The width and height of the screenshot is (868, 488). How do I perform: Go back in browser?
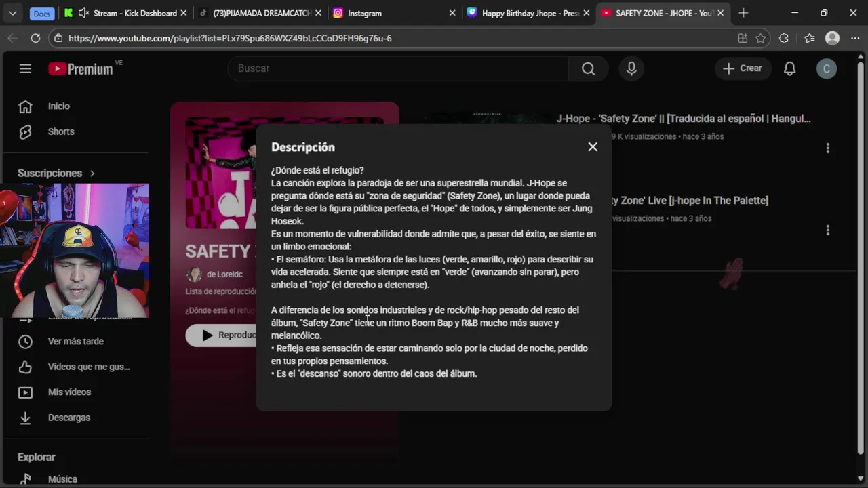[12, 39]
